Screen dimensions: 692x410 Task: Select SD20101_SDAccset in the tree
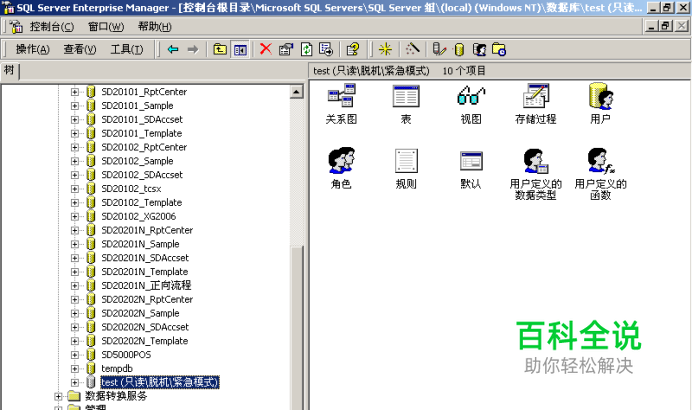coord(142,120)
